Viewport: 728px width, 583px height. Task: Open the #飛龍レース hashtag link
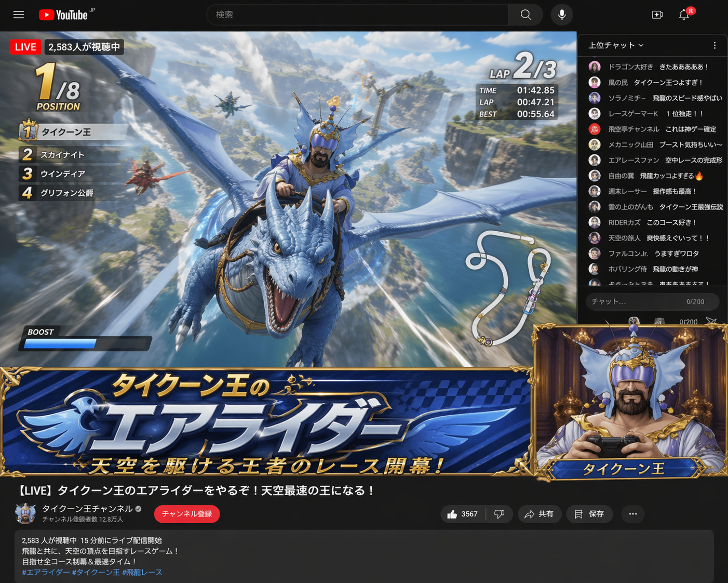point(142,572)
